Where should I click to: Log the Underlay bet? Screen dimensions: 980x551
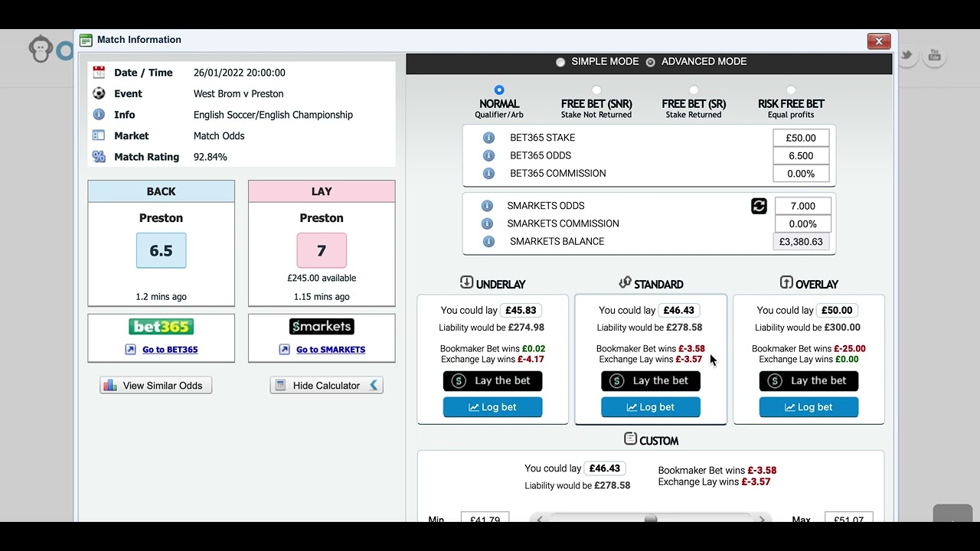pyautogui.click(x=492, y=407)
